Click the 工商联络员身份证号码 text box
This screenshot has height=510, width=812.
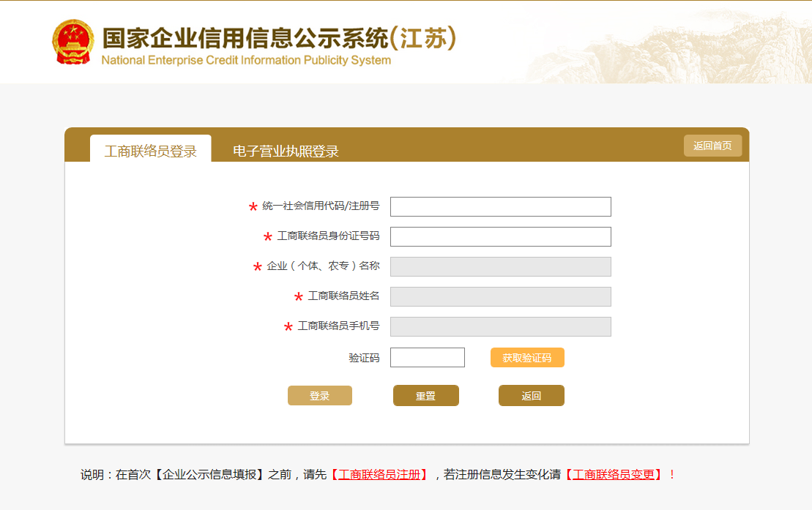[x=500, y=237]
